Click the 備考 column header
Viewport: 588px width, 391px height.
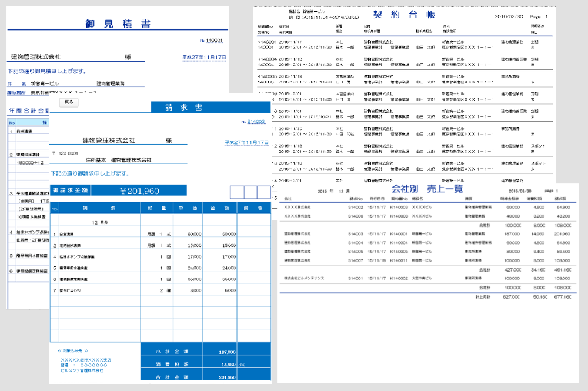pyautogui.click(x=253, y=208)
